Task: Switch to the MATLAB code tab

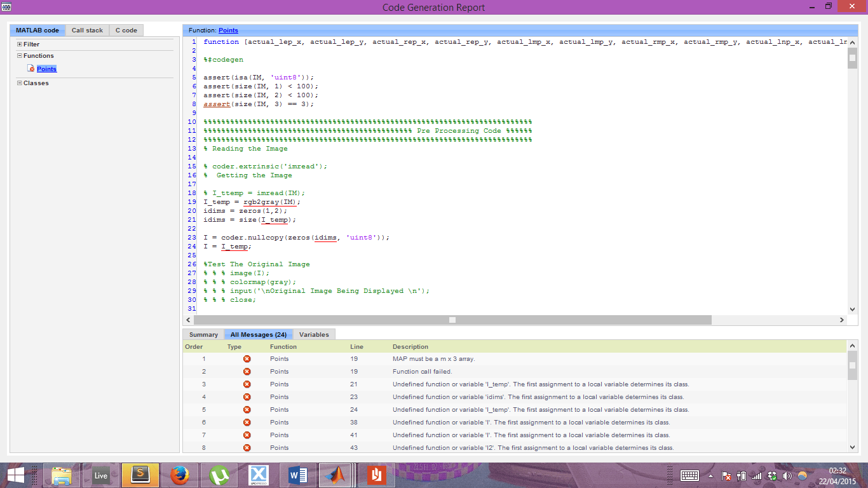Action: pos(37,30)
